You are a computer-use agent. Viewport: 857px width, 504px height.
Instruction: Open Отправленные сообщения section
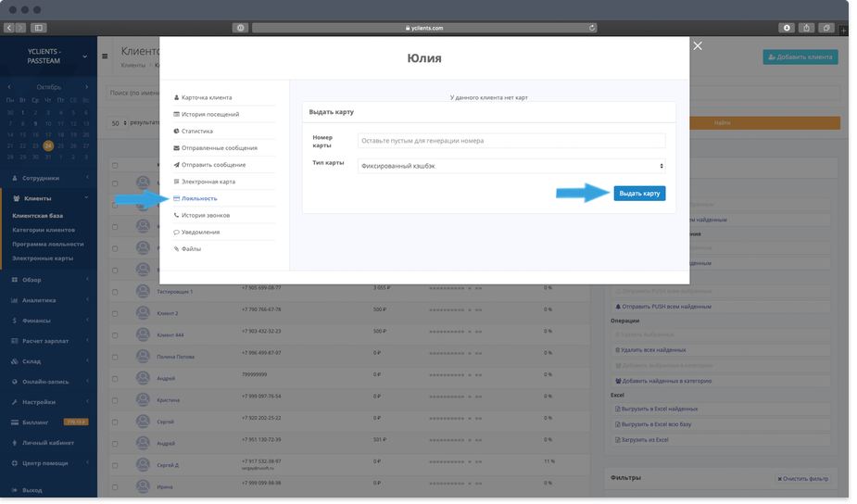(x=215, y=148)
